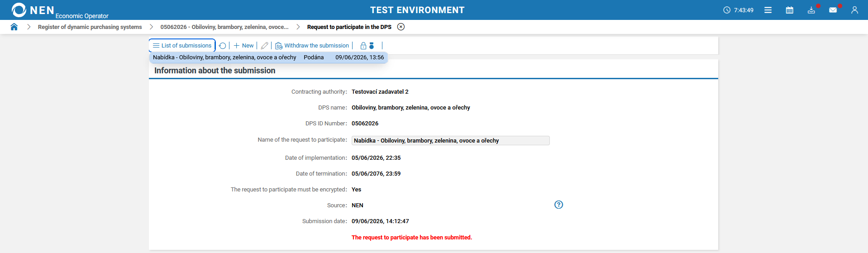Image resolution: width=868 pixels, height=253 pixels.
Task: Click the padlock encryption icon
Action: pyautogui.click(x=363, y=46)
